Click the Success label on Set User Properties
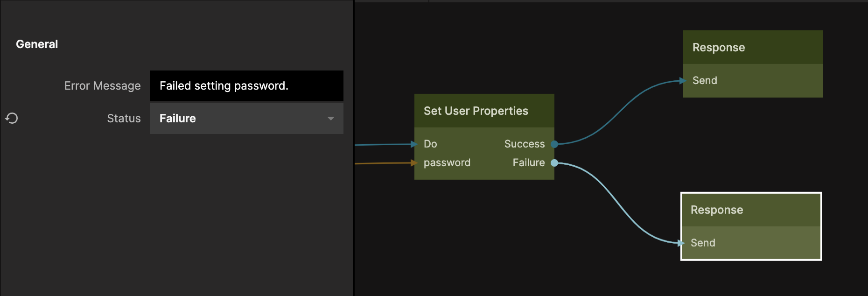 click(524, 144)
